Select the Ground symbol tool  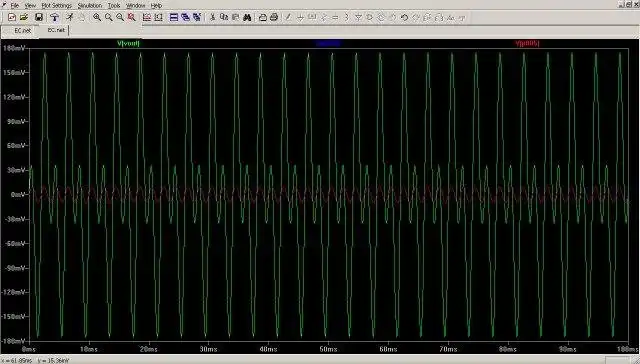pos(300,17)
